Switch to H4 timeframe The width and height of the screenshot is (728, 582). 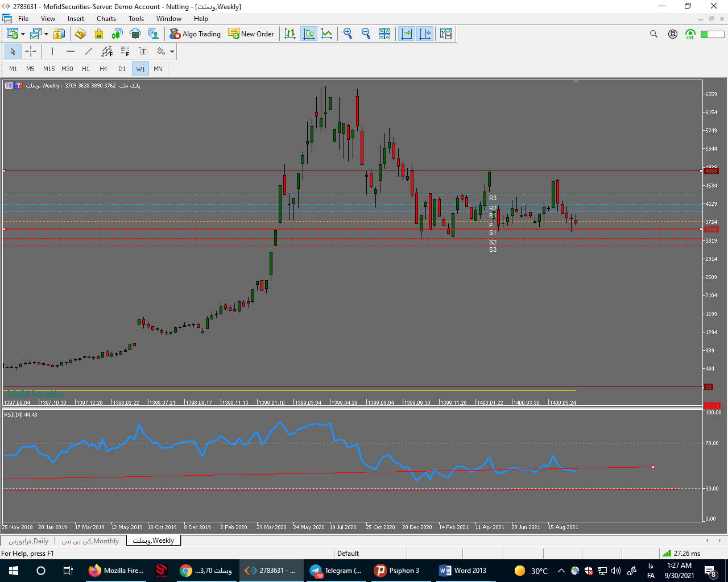coord(104,69)
